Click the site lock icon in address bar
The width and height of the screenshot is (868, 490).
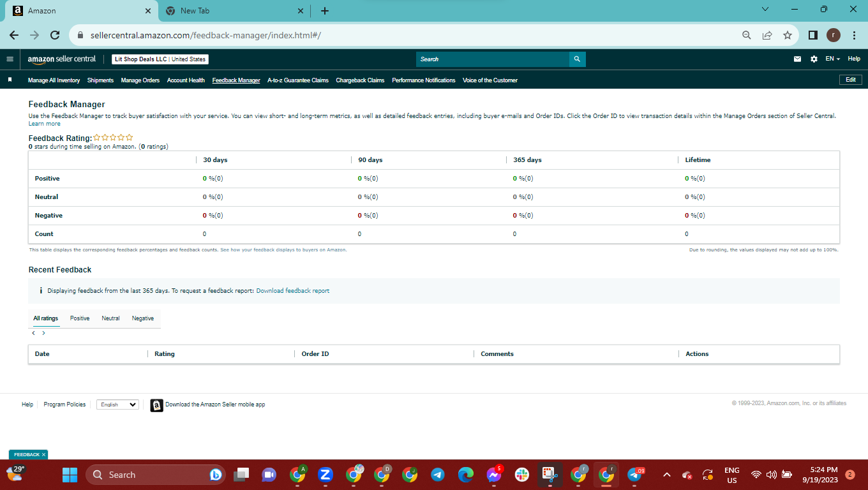[80, 35]
